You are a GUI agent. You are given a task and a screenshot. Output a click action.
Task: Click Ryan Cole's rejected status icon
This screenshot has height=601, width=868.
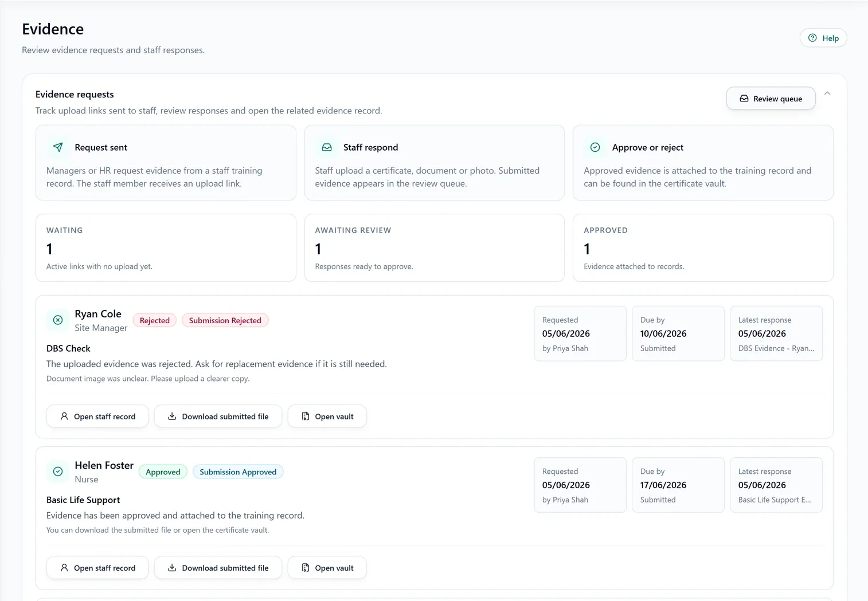58,320
